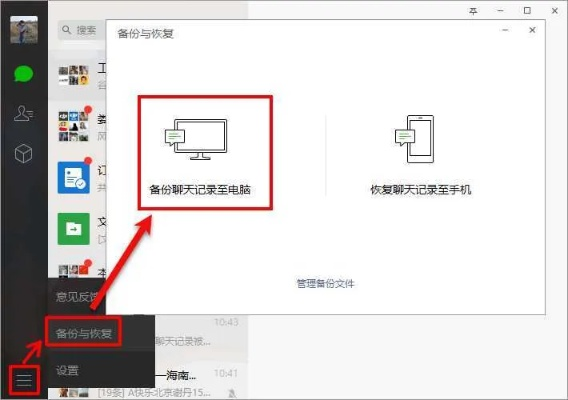Choose 恢复聊天记录至手机 option
The image size is (568, 400).
coord(421,190)
